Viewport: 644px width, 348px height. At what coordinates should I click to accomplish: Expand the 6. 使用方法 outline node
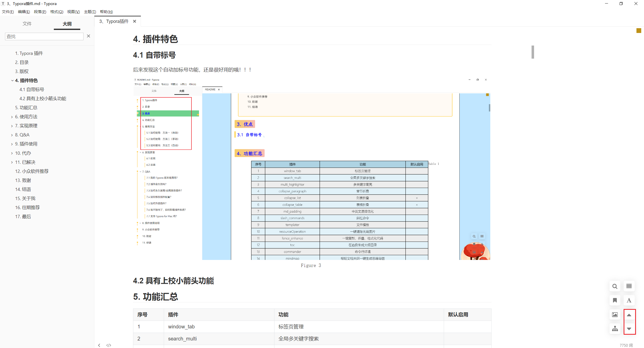[x=12, y=117]
